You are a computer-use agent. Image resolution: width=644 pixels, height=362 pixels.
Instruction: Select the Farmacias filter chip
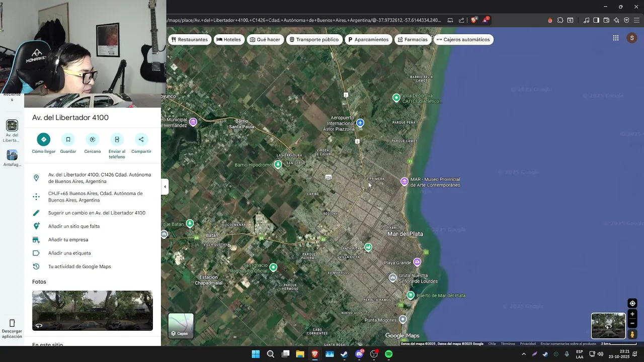(x=413, y=39)
